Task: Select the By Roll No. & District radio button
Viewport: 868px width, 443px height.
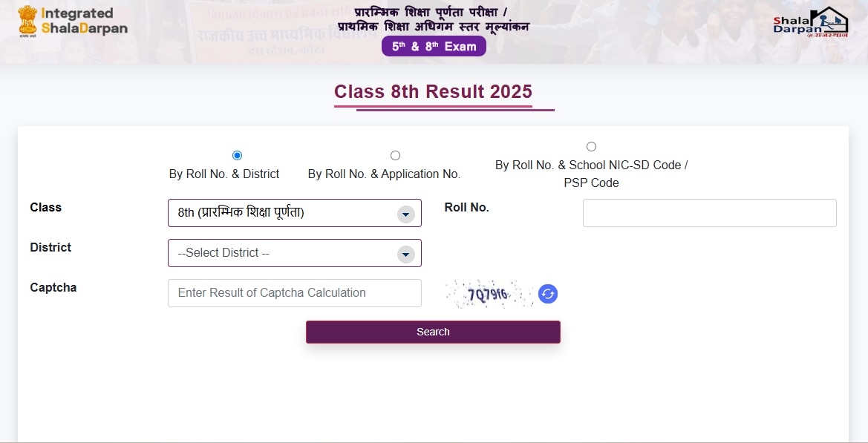Action: (237, 155)
